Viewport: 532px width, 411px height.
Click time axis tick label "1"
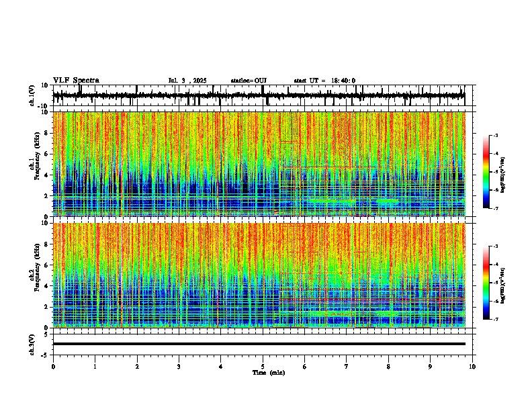tap(95, 367)
